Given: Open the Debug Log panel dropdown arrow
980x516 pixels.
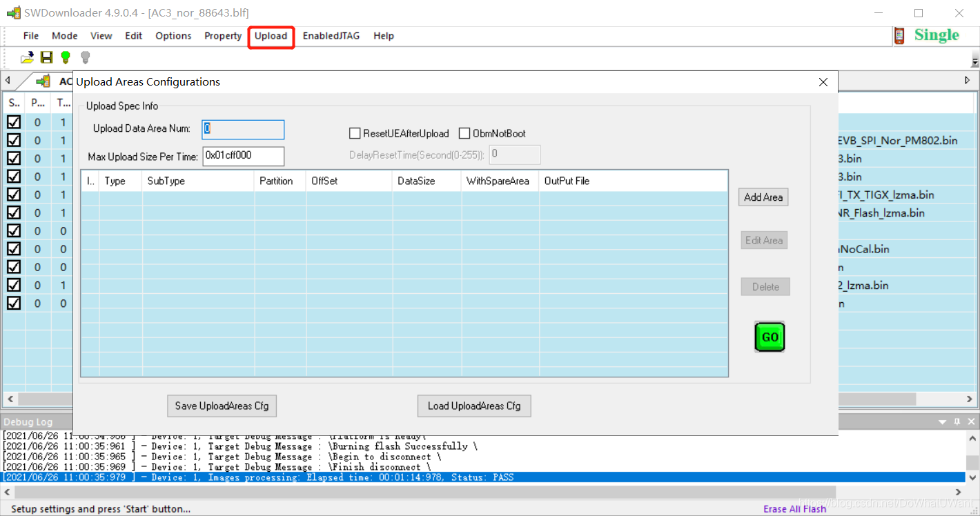Looking at the screenshot, I should (x=943, y=421).
